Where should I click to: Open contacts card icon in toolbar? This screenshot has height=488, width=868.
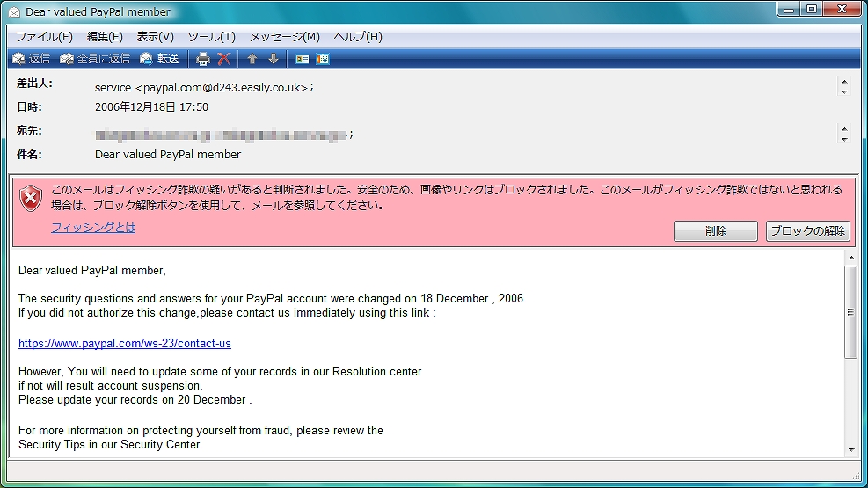[x=303, y=59]
